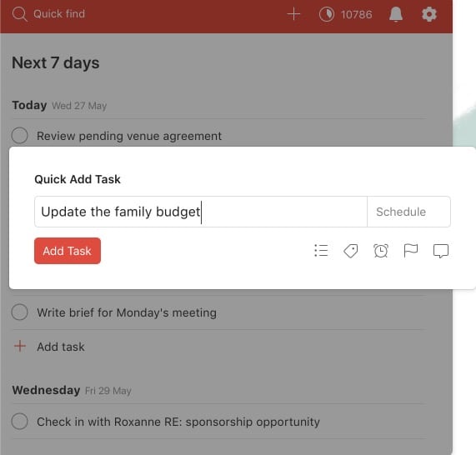Add a label using the tag icon
The height and width of the screenshot is (455, 476).
pyautogui.click(x=351, y=251)
